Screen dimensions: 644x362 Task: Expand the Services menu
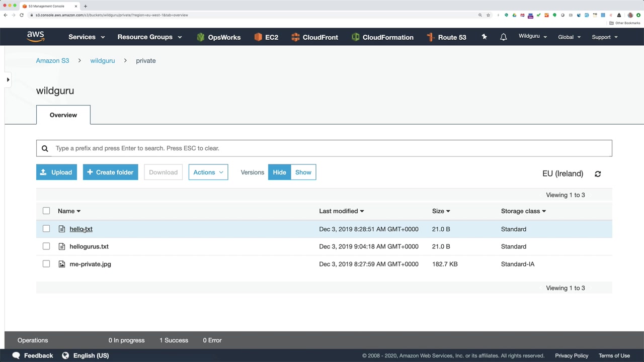click(87, 37)
